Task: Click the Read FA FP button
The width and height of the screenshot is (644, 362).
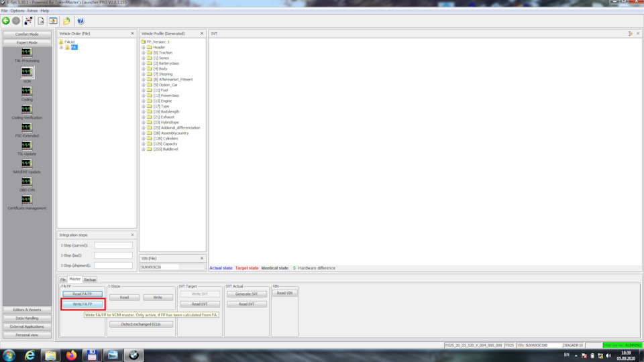Action: [x=83, y=294]
